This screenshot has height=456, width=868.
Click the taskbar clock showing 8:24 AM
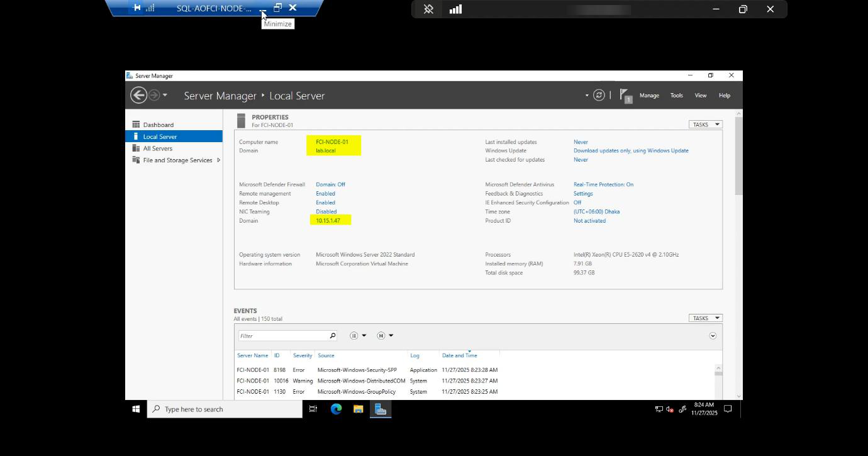[x=704, y=409]
